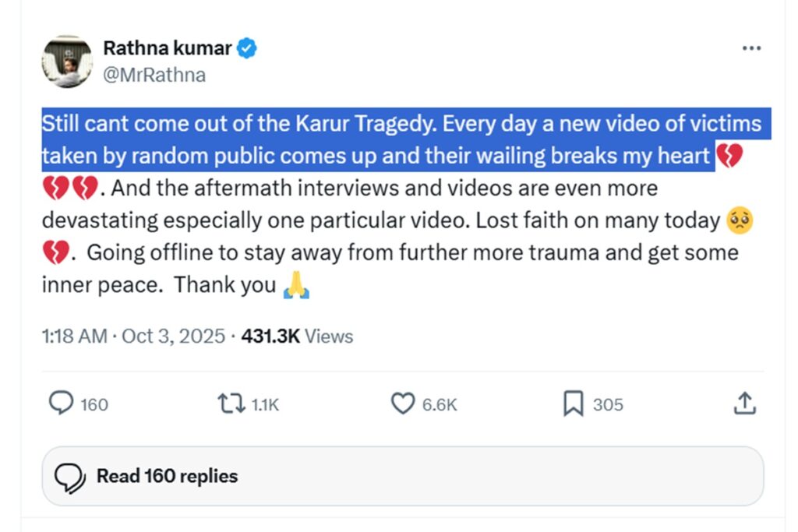Click the repost arrows icon
This screenshot has width=798, height=532.
pos(231,403)
